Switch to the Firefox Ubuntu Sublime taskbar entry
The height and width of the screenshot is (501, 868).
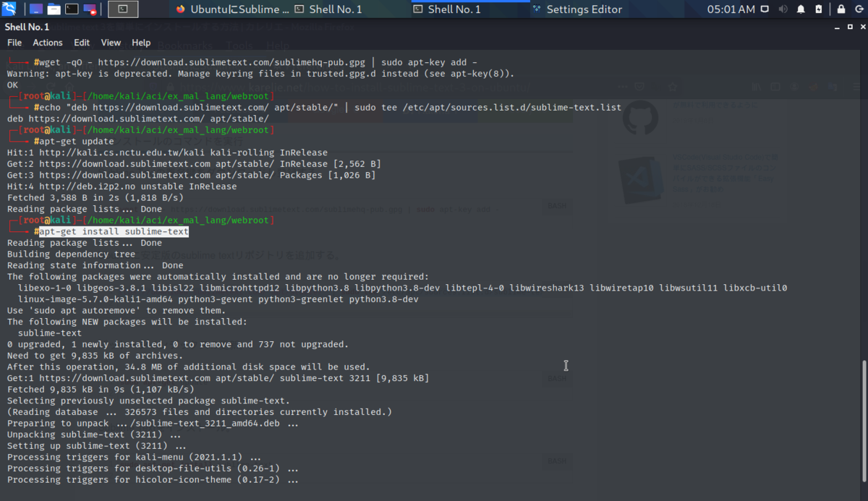pyautogui.click(x=233, y=9)
